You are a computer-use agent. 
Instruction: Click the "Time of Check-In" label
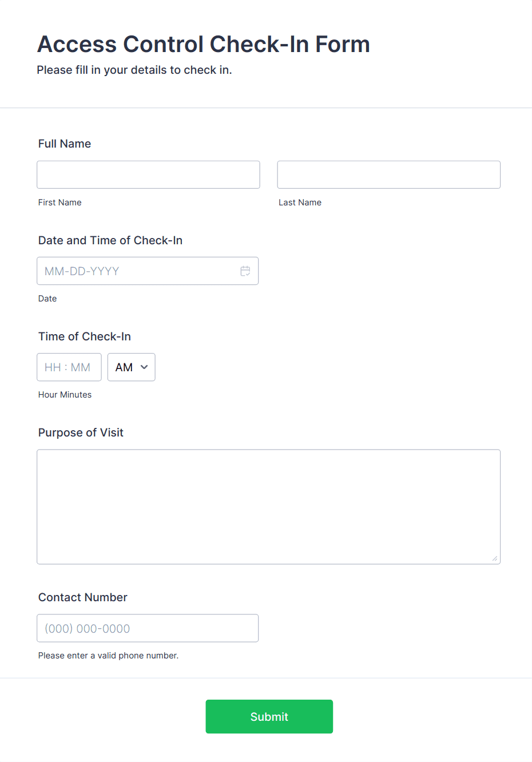tap(85, 336)
